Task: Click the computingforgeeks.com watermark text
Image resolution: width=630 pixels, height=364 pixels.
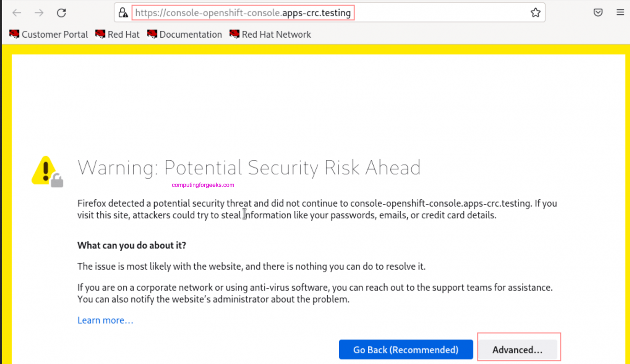Action: (203, 185)
